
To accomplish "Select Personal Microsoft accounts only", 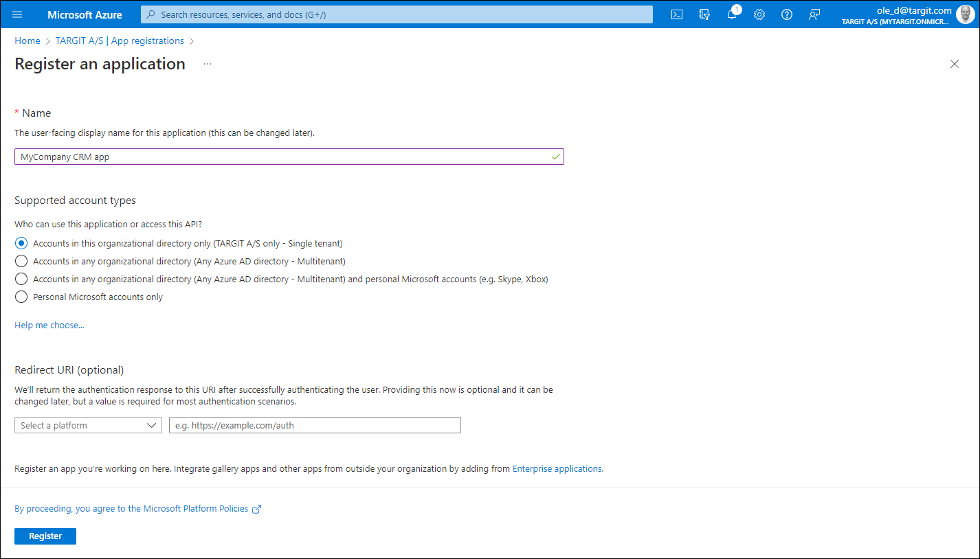I will (21, 297).
